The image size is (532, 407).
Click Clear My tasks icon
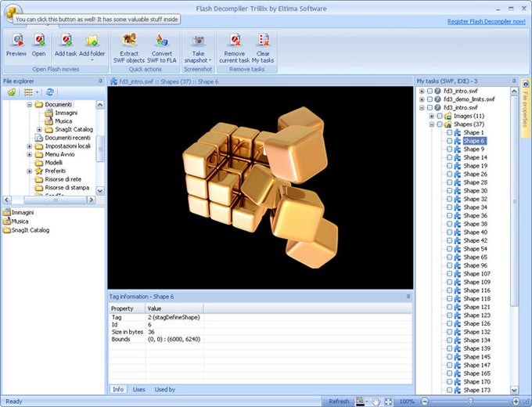264,40
